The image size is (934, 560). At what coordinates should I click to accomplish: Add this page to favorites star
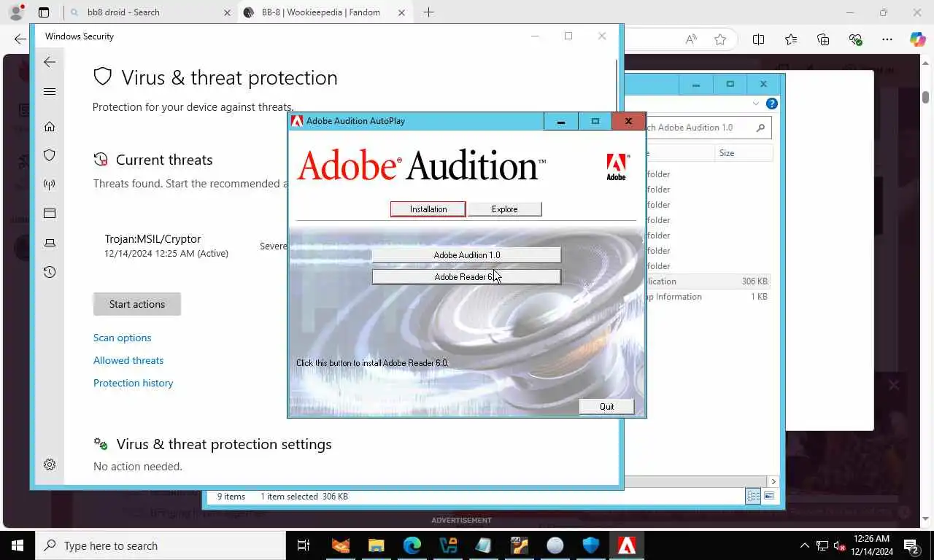pyautogui.click(x=720, y=39)
